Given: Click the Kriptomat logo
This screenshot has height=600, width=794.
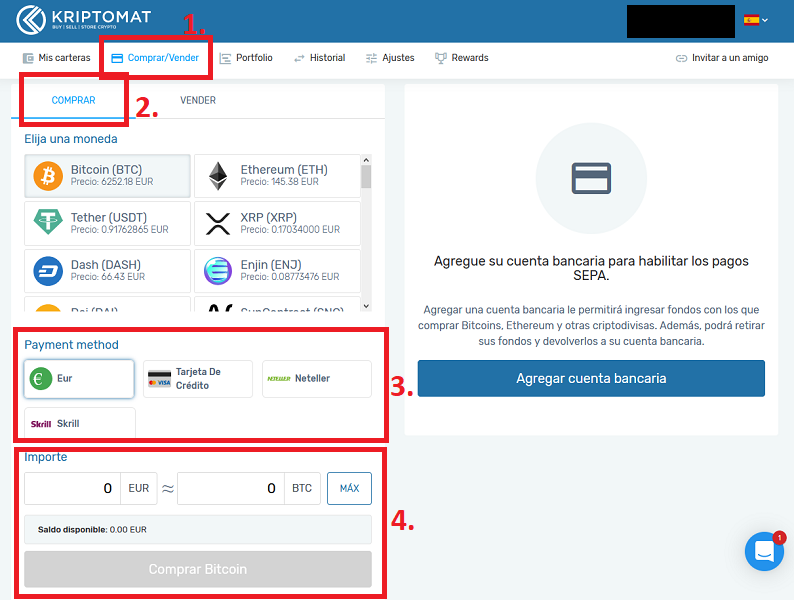Looking at the screenshot, I should [x=84, y=19].
